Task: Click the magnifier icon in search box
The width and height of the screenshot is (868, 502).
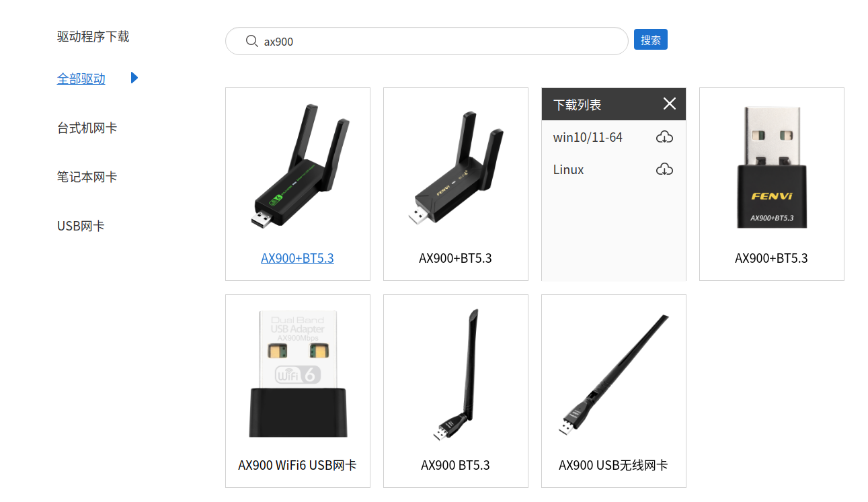Action: (252, 41)
